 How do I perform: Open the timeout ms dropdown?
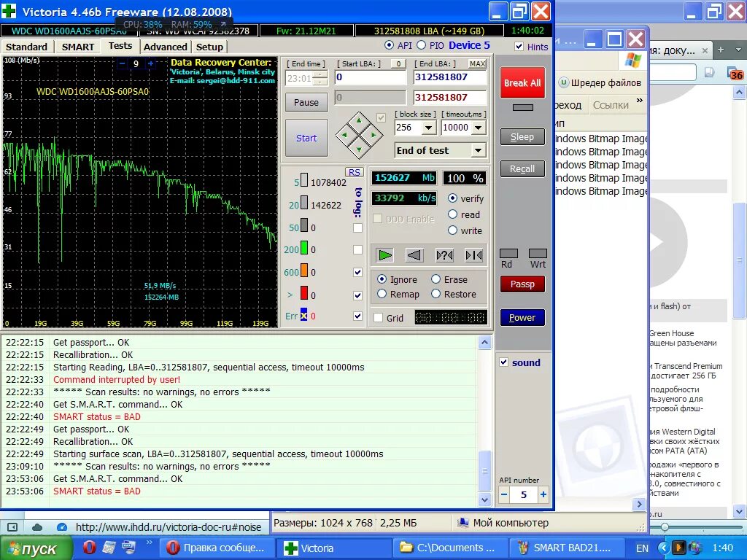tap(479, 128)
